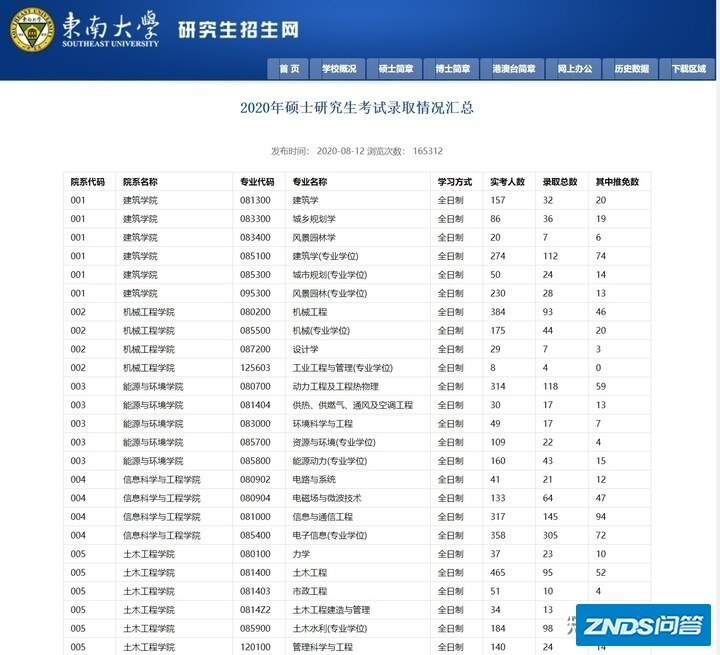Open the 历史数据 navigation item
This screenshot has width=720, height=655.
[x=632, y=69]
